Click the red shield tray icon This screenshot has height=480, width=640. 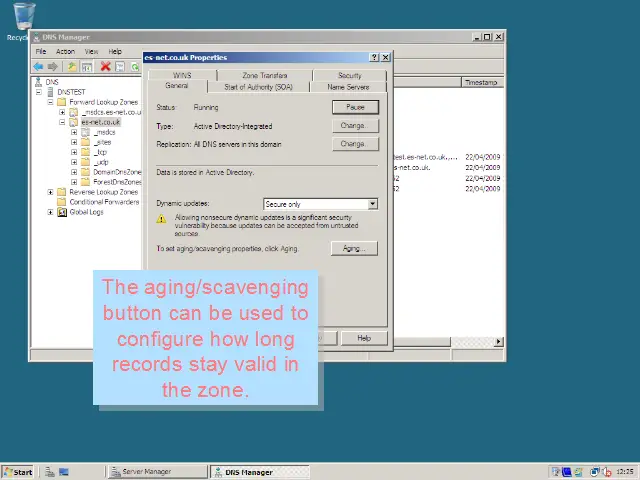[x=607, y=472]
